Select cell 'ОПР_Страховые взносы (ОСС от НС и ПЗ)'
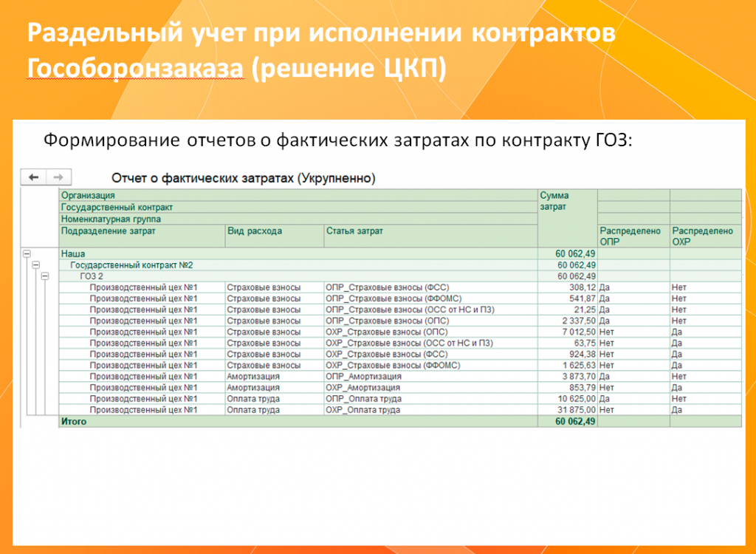 430,310
